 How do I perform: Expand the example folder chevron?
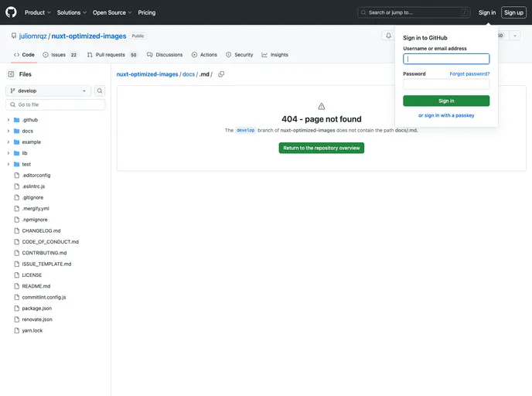pyautogui.click(x=8, y=142)
